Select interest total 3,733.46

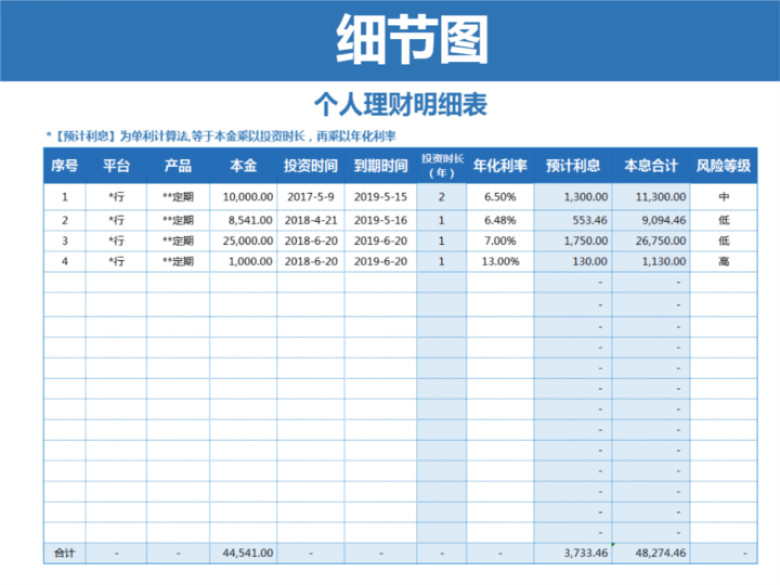[x=573, y=553]
